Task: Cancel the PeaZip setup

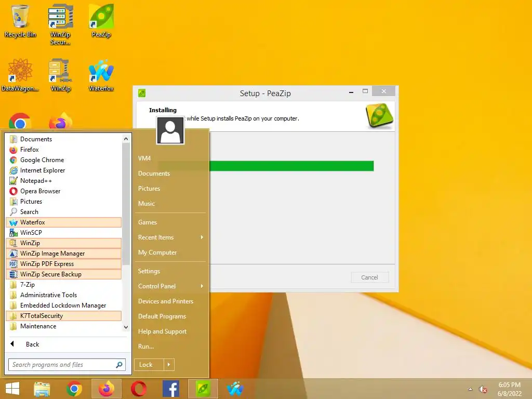Action: (369, 277)
